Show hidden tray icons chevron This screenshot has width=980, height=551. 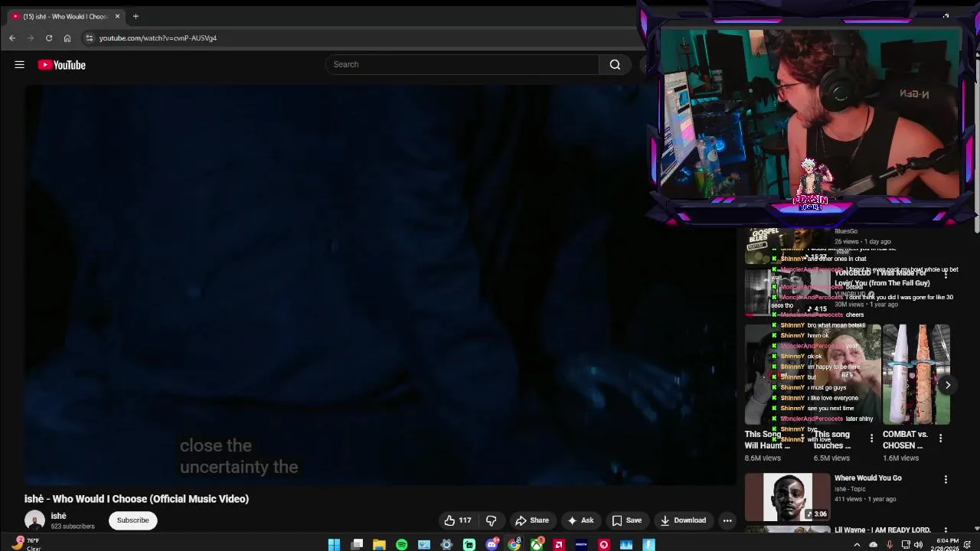(x=857, y=545)
